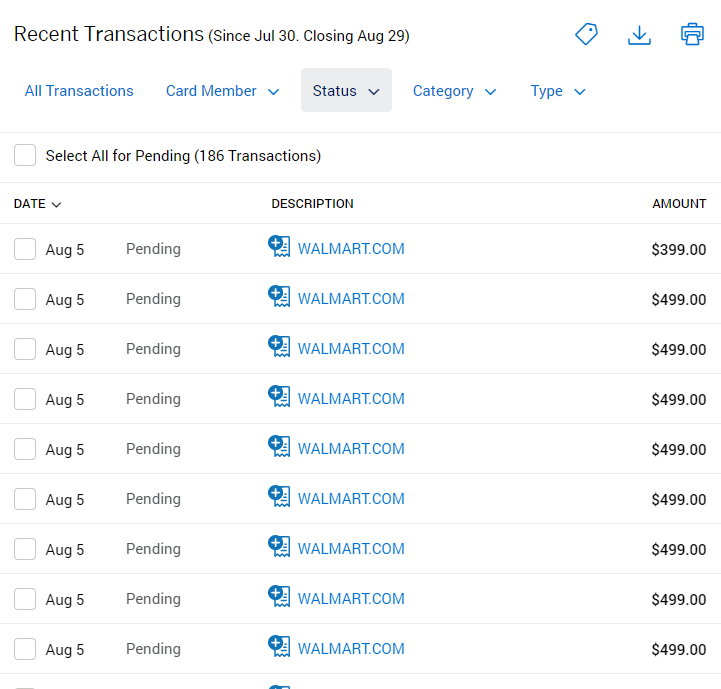Image resolution: width=721 pixels, height=689 pixels.
Task: Tick the checkbox for the $399.00 transaction
Action: (25, 249)
